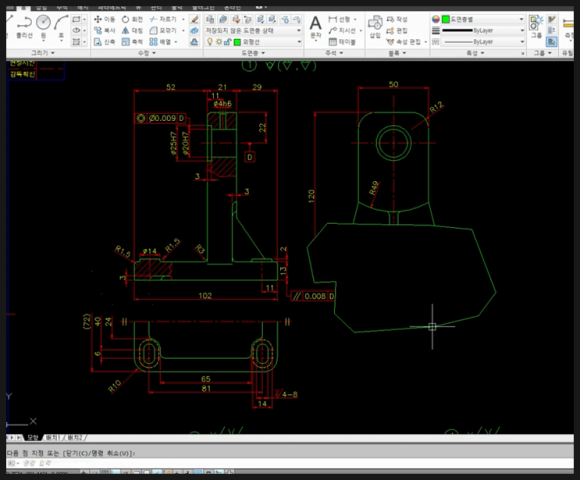Expand the Group (그룹) panel
Screen dimensions: 580x480
[x=542, y=53]
